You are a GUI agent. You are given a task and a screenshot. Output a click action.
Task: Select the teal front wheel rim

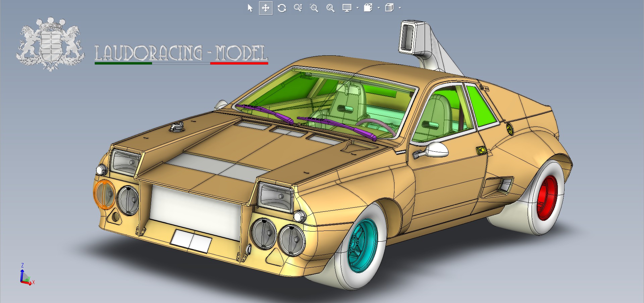(x=362, y=245)
